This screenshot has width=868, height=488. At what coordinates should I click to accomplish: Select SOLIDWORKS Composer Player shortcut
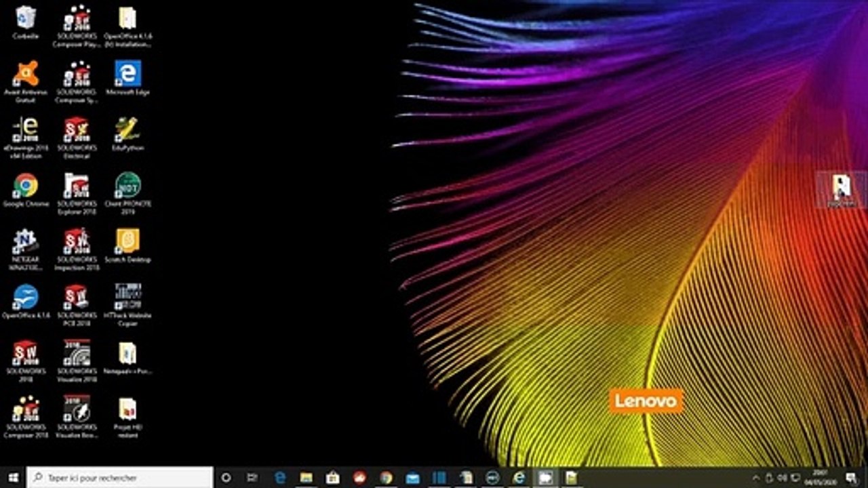(77, 26)
